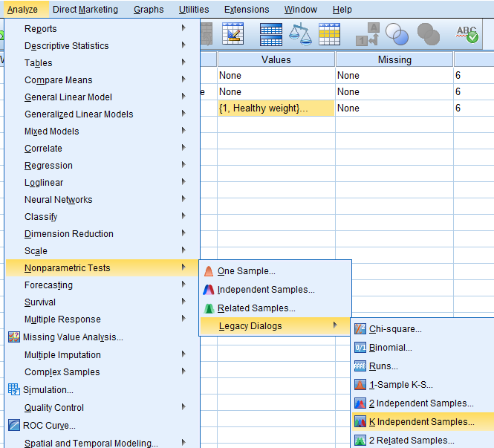Expand the Descriptive Statistics submenu arrow
Image resolution: width=494 pixels, height=448 pixels.
(183, 45)
